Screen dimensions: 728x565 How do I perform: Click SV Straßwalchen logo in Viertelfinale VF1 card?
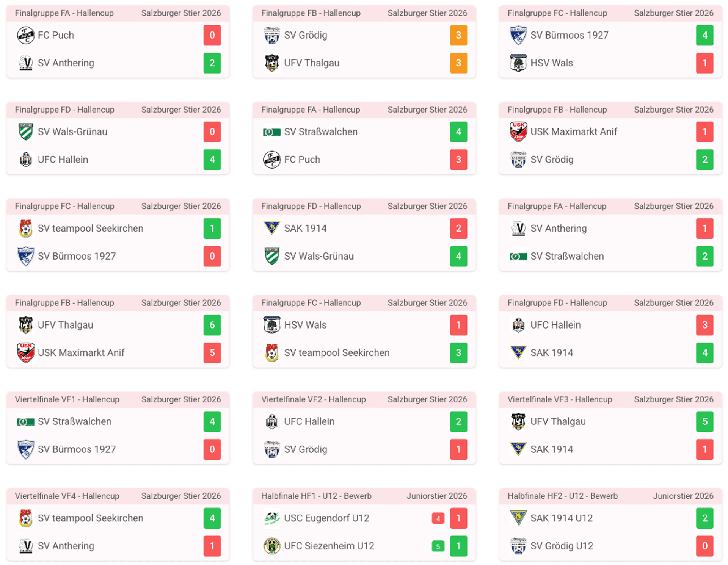click(26, 421)
